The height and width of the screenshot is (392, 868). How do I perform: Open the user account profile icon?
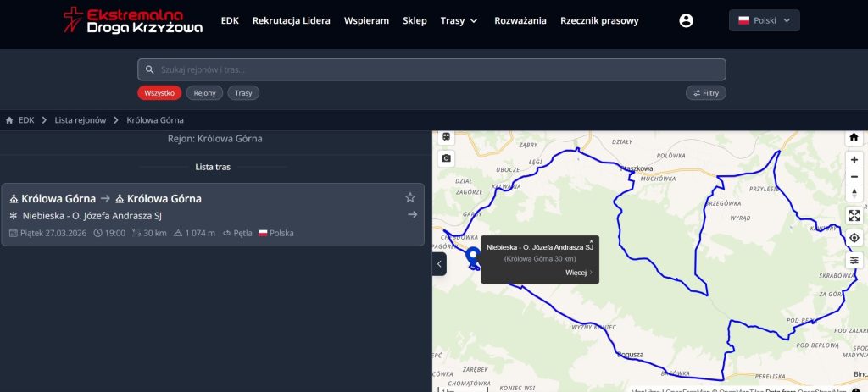(687, 20)
